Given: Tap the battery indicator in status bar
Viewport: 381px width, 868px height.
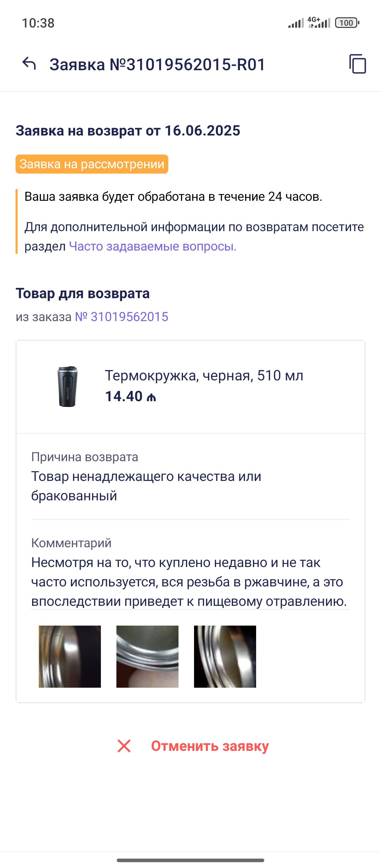Looking at the screenshot, I should tap(347, 23).
